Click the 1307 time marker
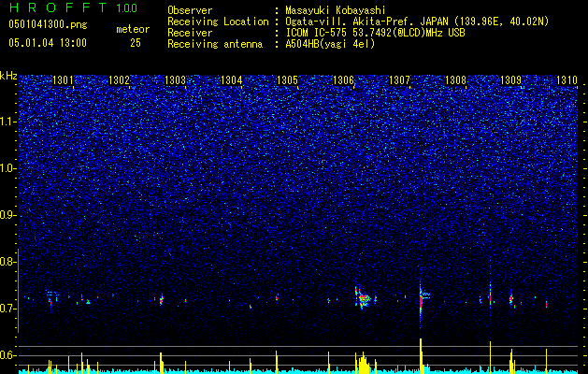588x374 pixels. [x=399, y=79]
